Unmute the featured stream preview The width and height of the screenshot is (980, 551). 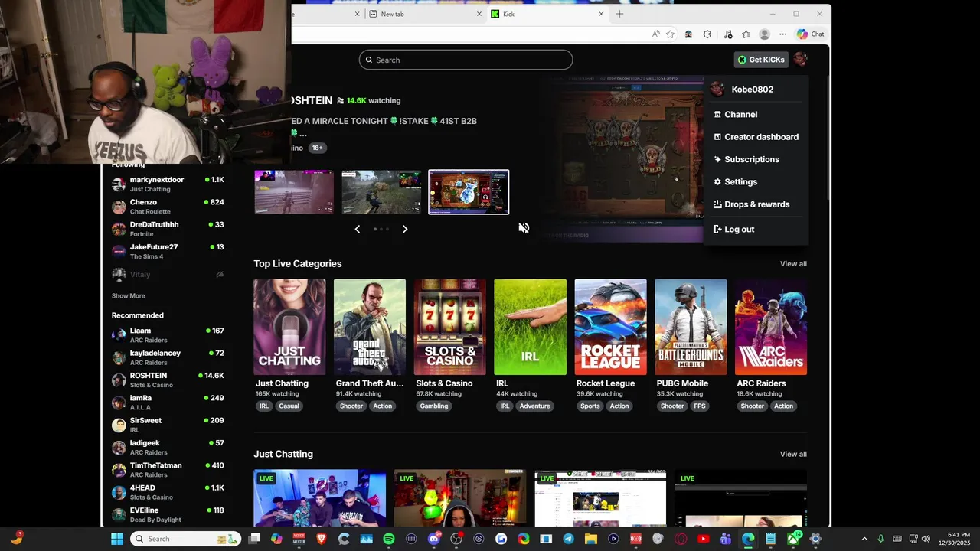tap(524, 228)
